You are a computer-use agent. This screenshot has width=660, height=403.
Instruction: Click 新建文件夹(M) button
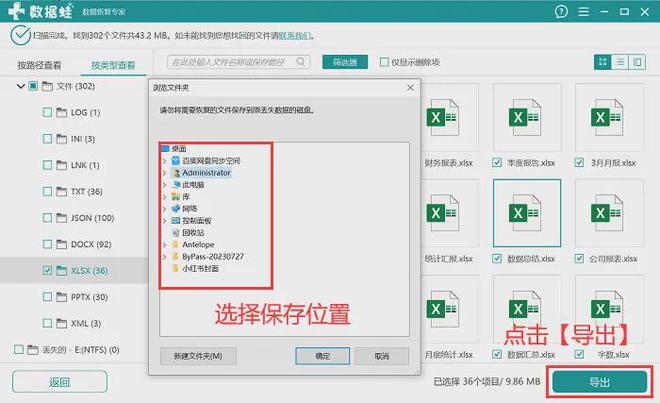point(198,356)
